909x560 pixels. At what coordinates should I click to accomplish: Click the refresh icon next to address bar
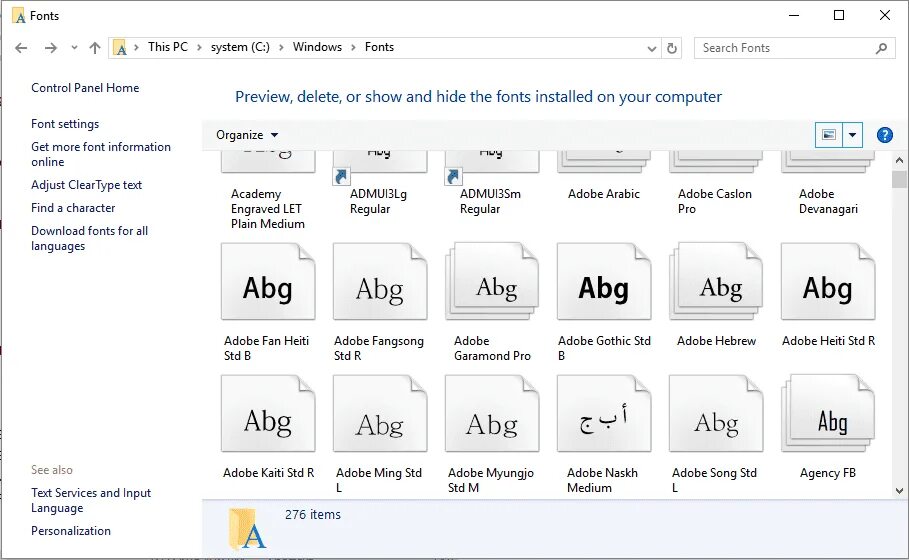click(x=672, y=48)
